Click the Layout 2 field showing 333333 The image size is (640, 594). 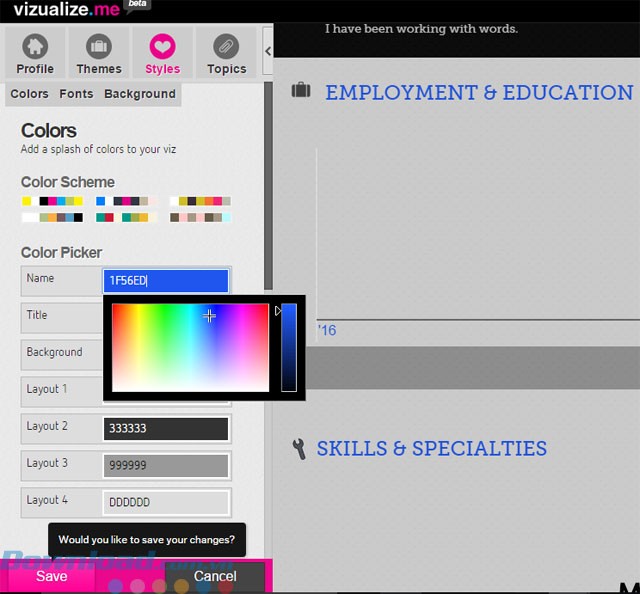tap(166, 428)
